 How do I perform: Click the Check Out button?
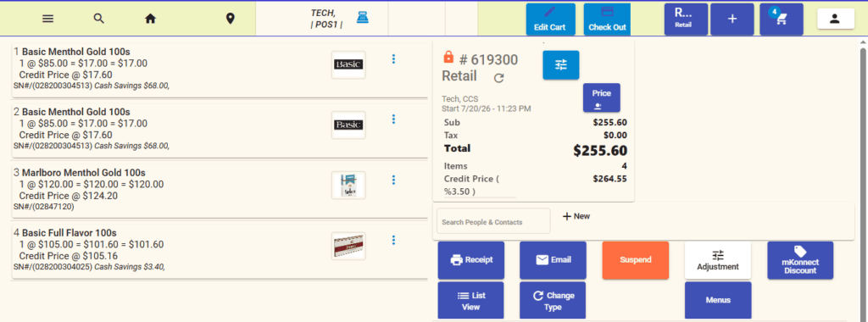(x=607, y=19)
